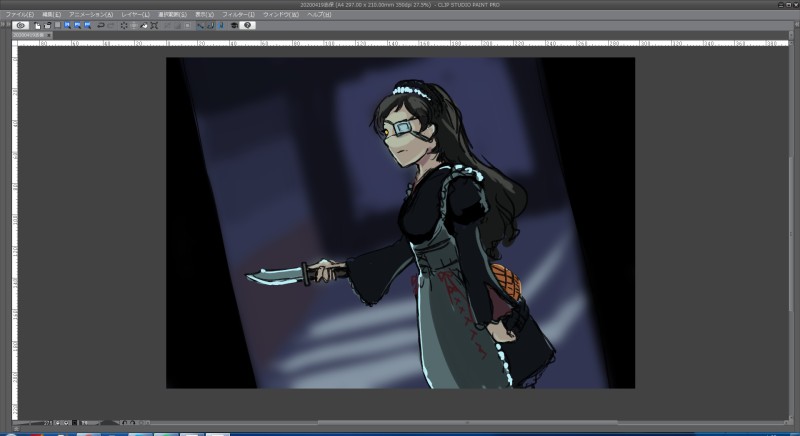The image size is (800, 436).
Task: Open the ヘルプ(H) menu
Action: point(319,15)
